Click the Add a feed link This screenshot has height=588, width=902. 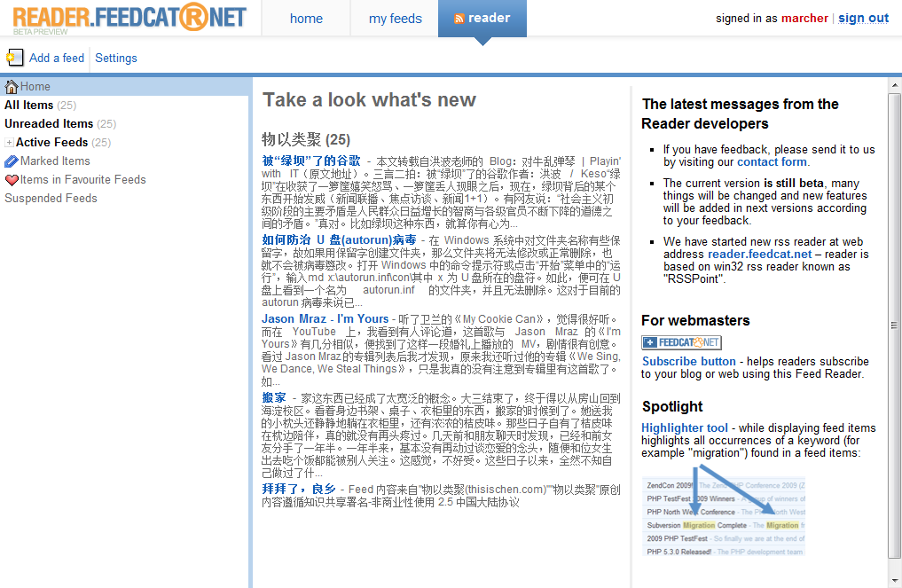[57, 59]
